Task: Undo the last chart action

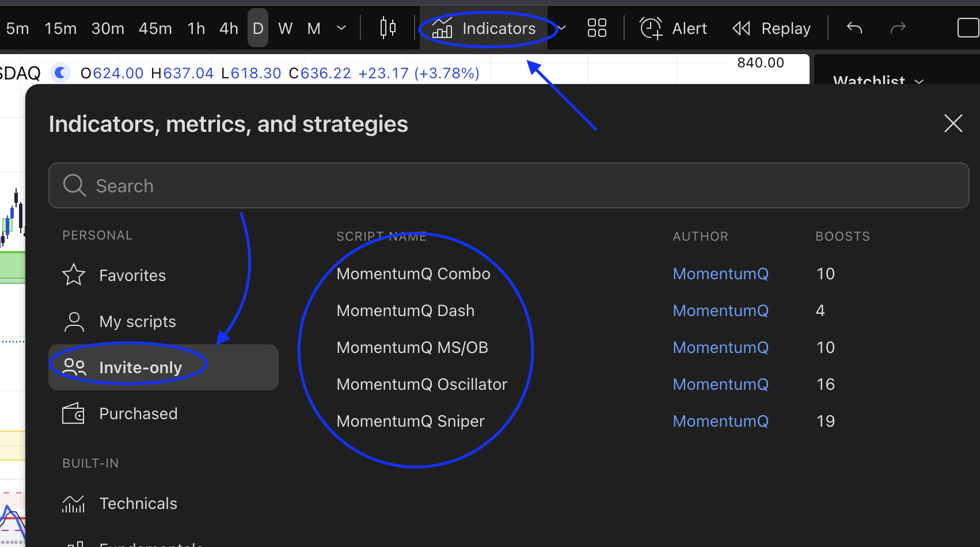Action: point(854,27)
